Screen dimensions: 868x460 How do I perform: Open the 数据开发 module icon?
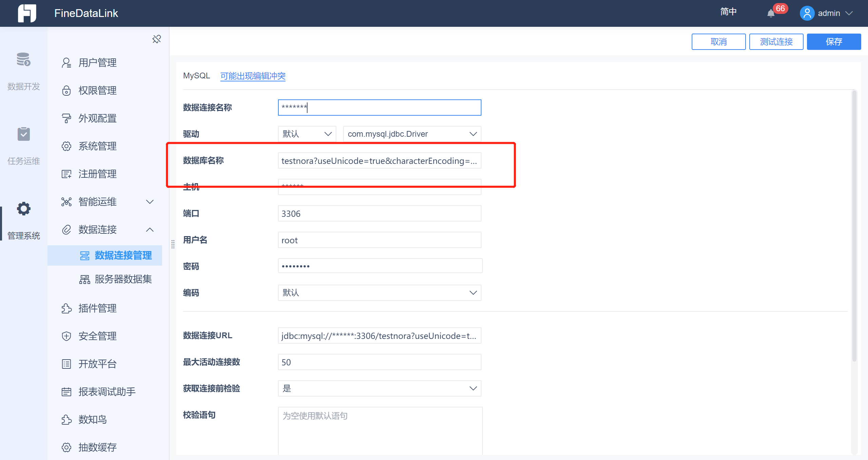click(23, 60)
